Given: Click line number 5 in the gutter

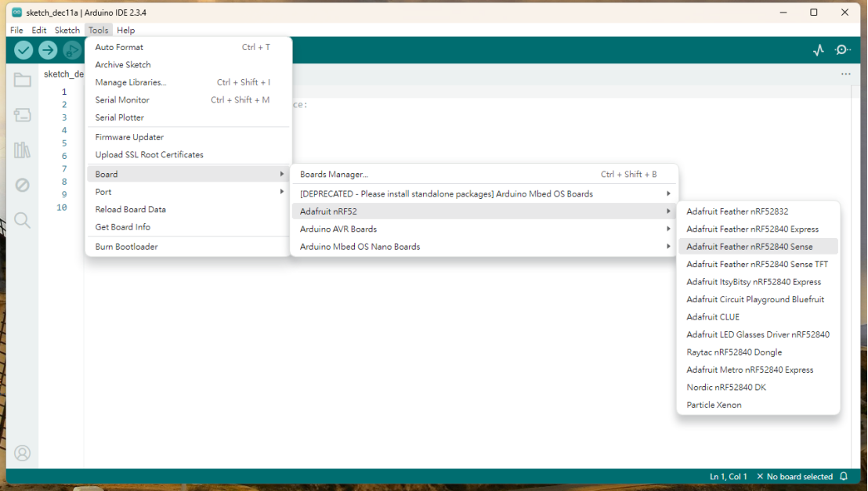Looking at the screenshot, I should coord(64,143).
